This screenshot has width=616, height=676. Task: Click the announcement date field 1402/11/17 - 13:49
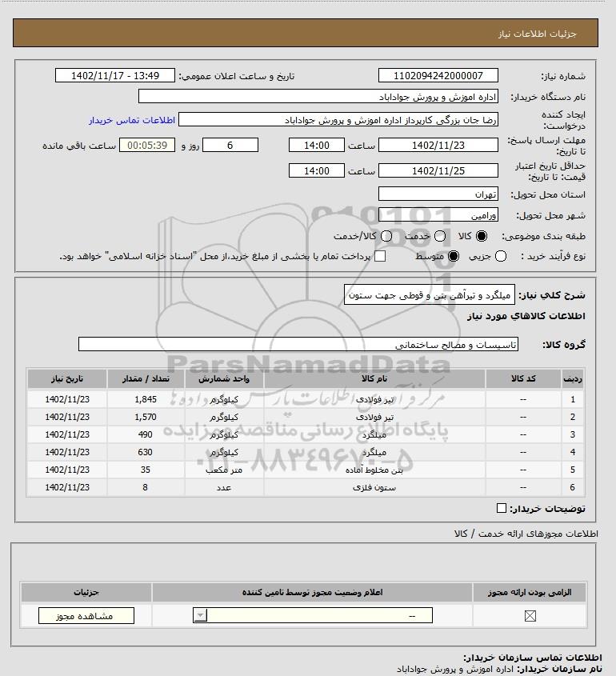[x=115, y=75]
